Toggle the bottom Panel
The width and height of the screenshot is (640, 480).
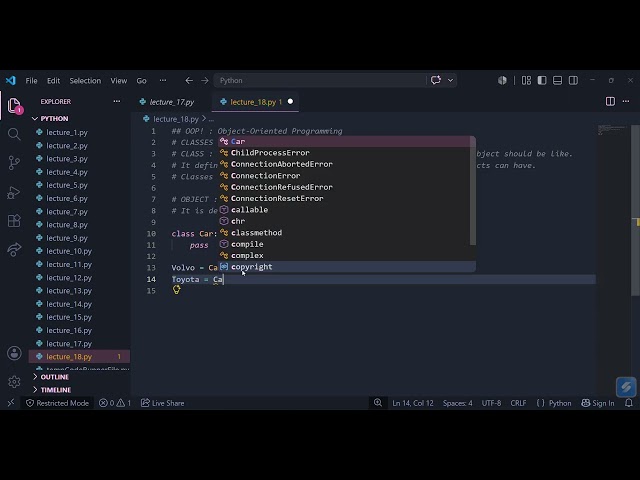point(558,80)
